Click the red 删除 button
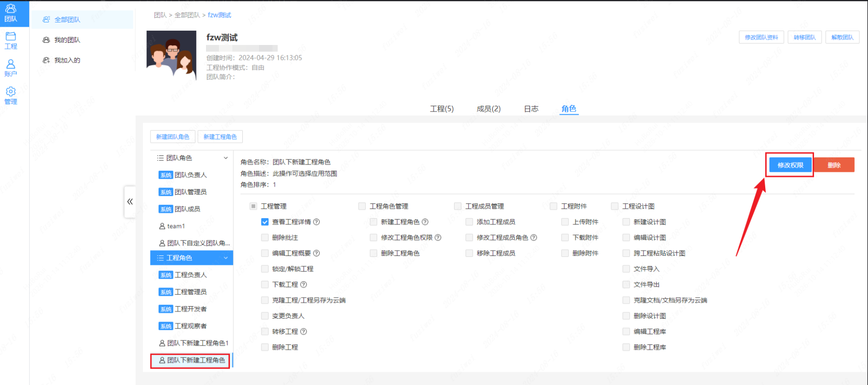The width and height of the screenshot is (868, 385). pos(834,165)
